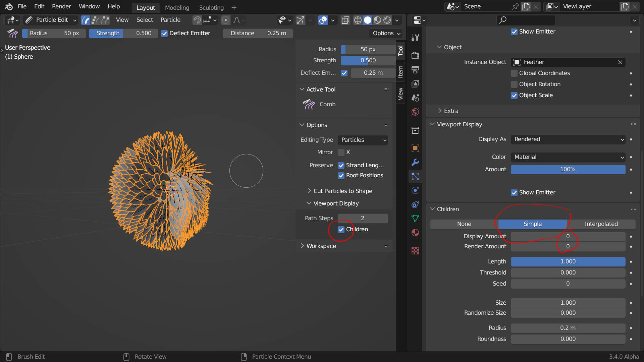
Task: Collapse the Children panel header
Action: point(447,209)
